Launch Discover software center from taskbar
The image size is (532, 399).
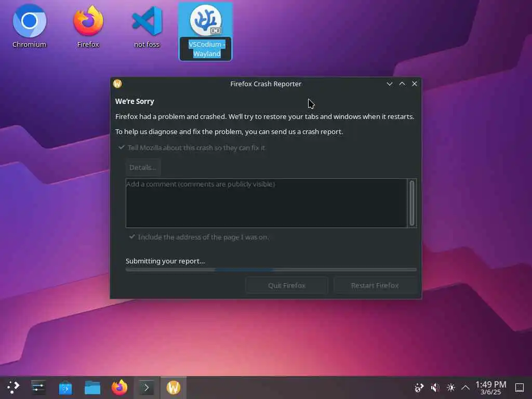pos(65,388)
